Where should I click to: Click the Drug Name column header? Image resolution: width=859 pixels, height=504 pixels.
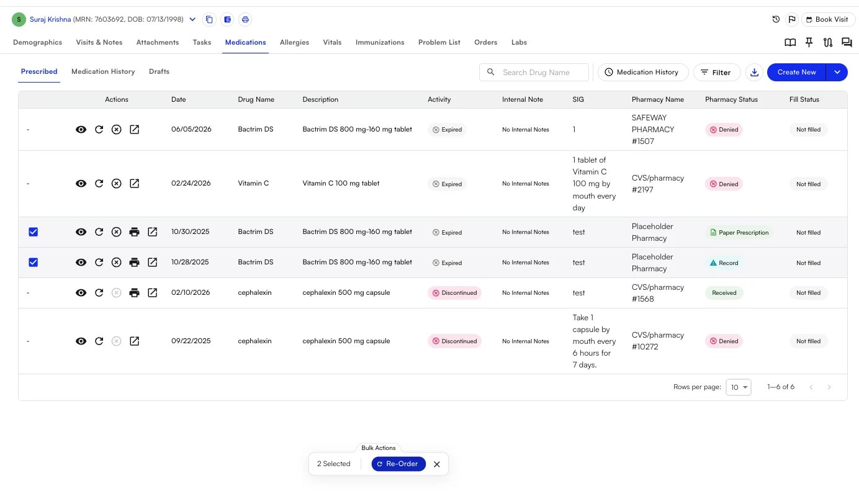pos(256,99)
